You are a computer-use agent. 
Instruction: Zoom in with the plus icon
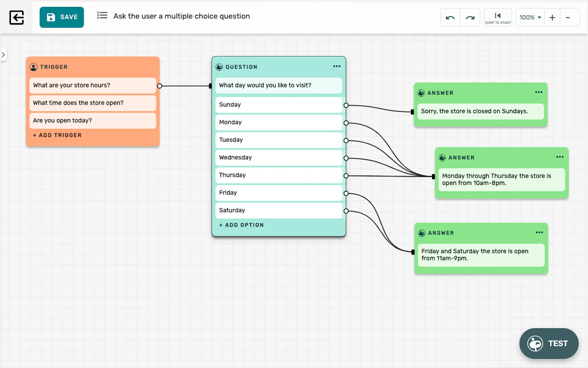coord(552,18)
